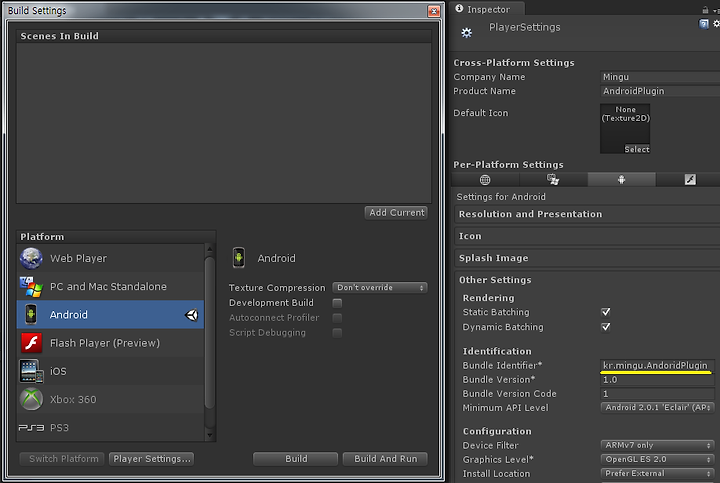Uncheck the Dynamic Batching checkbox
Screen dimensions: 720x483
pos(606,327)
